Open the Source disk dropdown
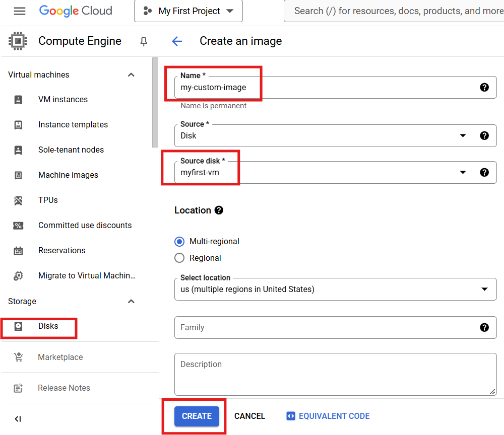The height and width of the screenshot is (435, 504). click(x=463, y=172)
